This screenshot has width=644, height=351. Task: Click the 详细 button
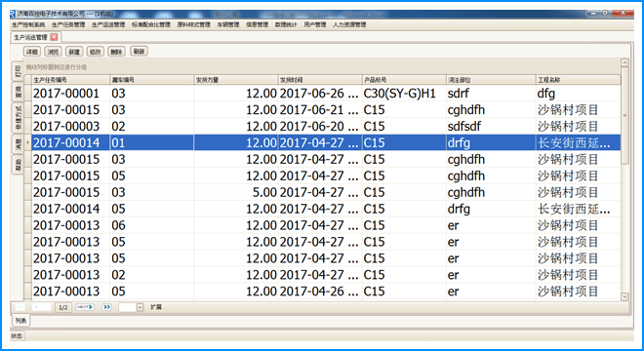[x=31, y=52]
